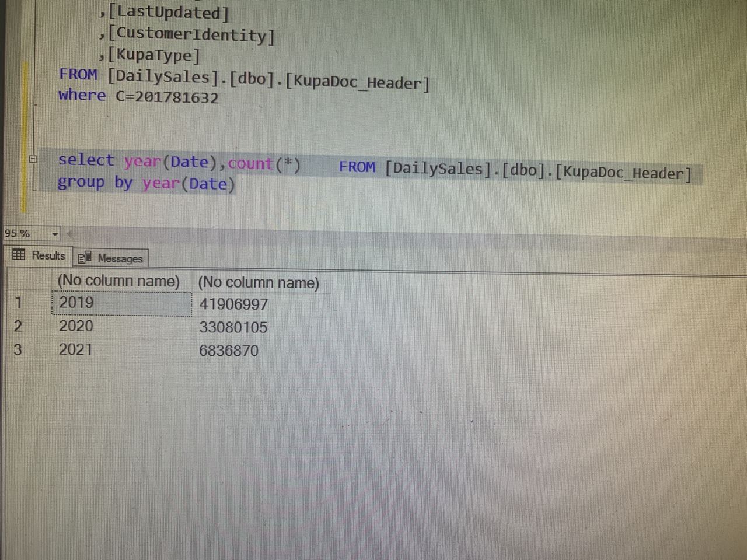Select result row header 2

point(19,326)
